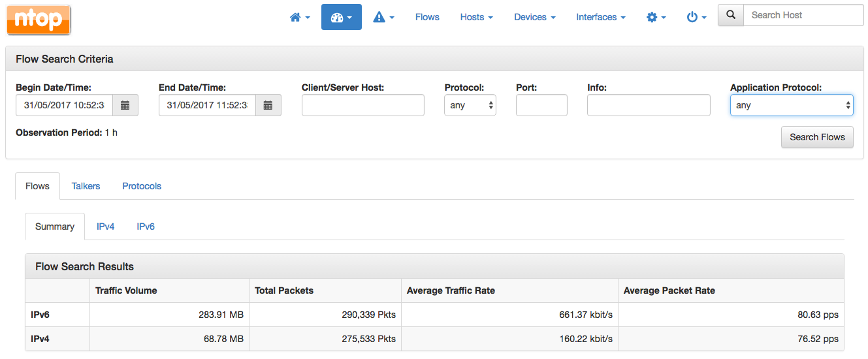Open the power icon menu
The width and height of the screenshot is (868, 359).
coord(697,17)
